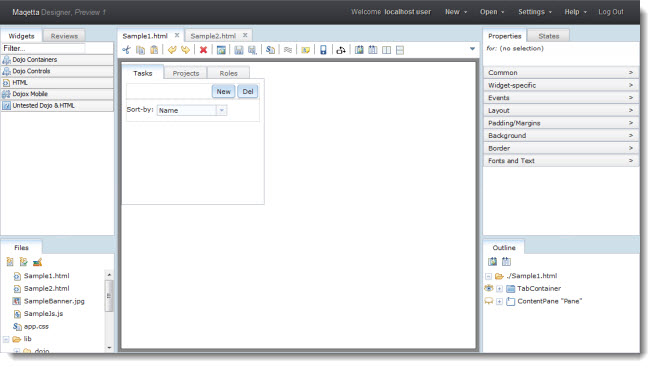
Task: Click the widget Filter input field
Action: pyautogui.click(x=43, y=48)
